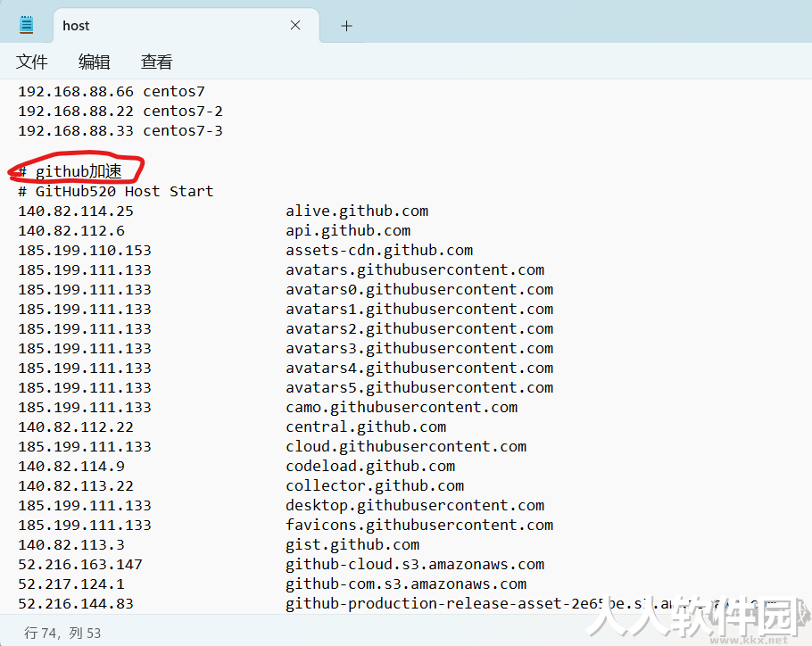Click IP address 140.82.114.25
Viewport: 812px width, 646px height.
(76, 211)
